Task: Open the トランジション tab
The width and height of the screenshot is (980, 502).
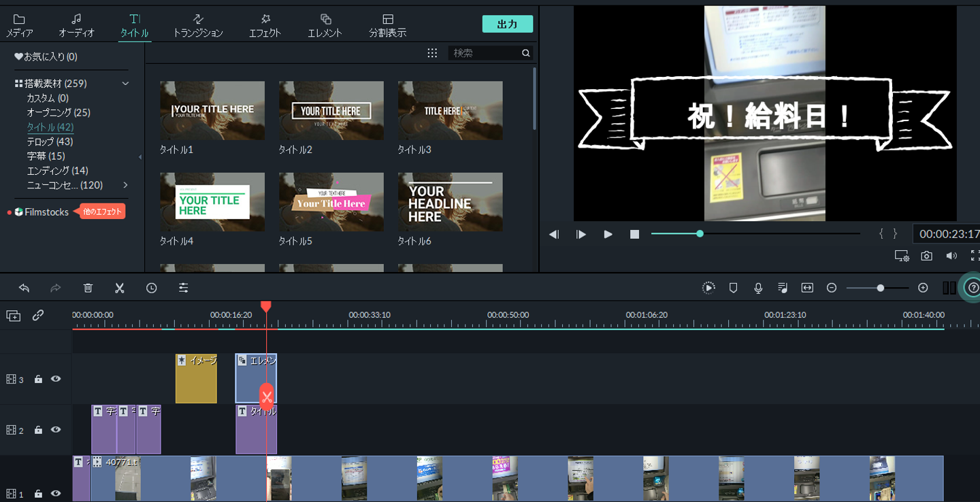Action: point(197,25)
